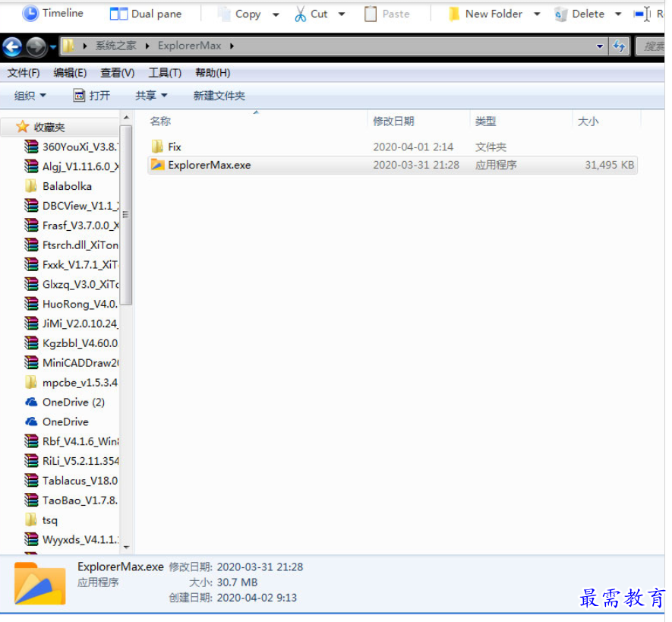Click the 打开 open icon button

click(x=79, y=95)
